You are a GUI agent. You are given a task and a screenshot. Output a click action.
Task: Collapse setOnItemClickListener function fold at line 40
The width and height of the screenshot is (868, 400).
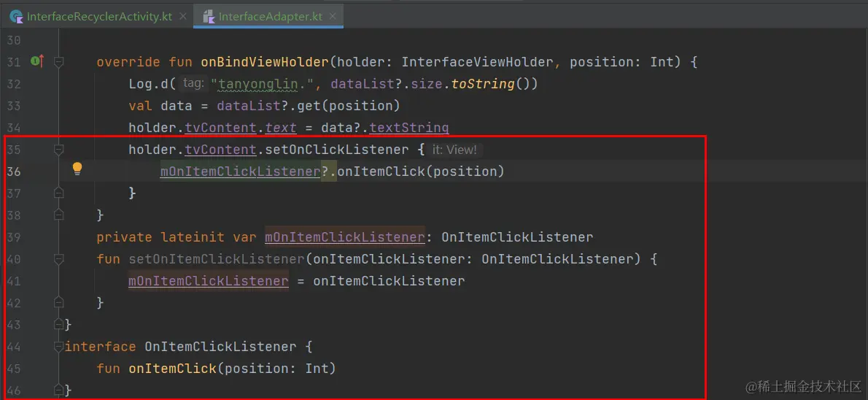click(59, 259)
